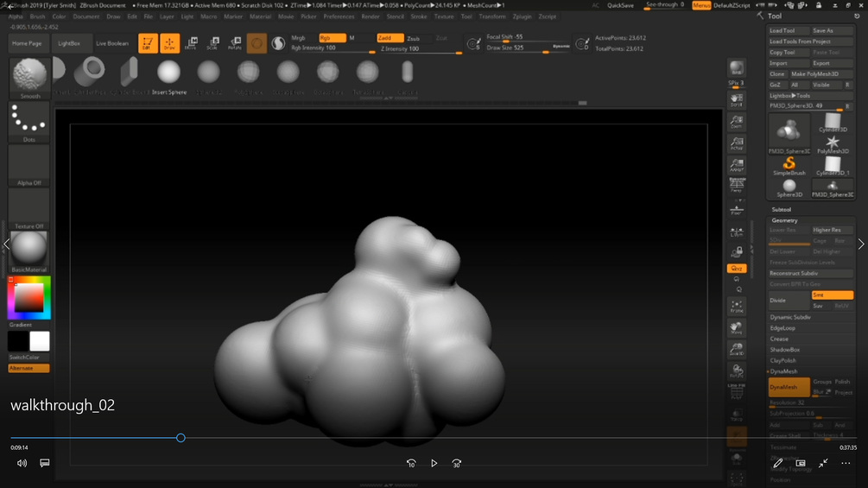
Task: Click the Zoom canvas icon
Action: pos(736,122)
